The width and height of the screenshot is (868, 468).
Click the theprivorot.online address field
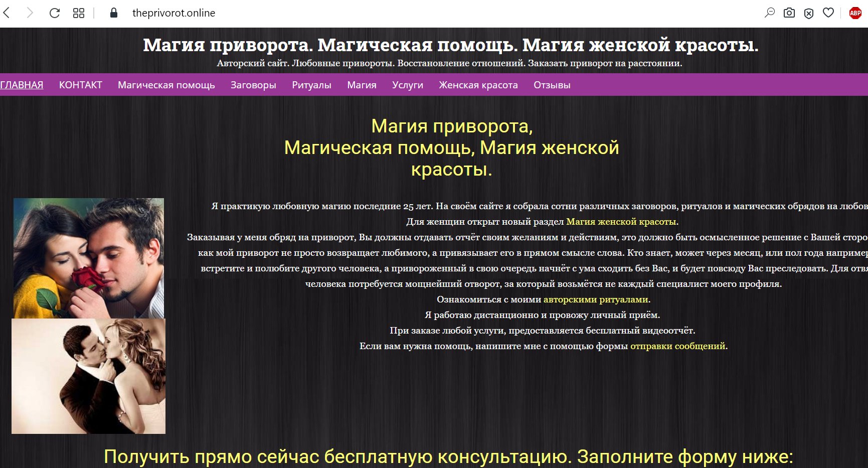pyautogui.click(x=173, y=13)
